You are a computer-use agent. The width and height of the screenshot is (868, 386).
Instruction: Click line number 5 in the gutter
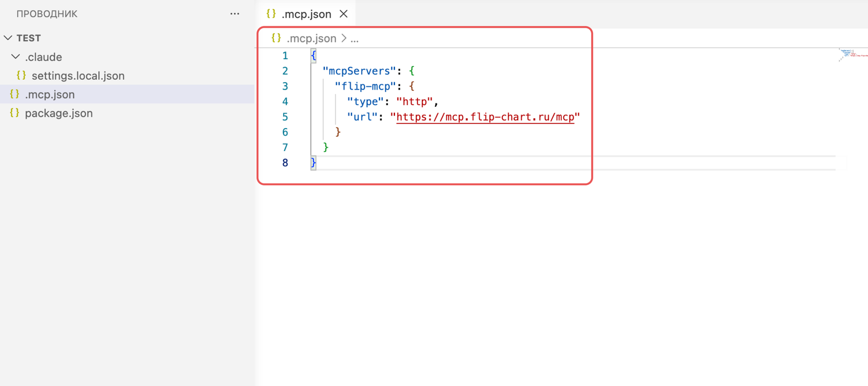point(285,117)
